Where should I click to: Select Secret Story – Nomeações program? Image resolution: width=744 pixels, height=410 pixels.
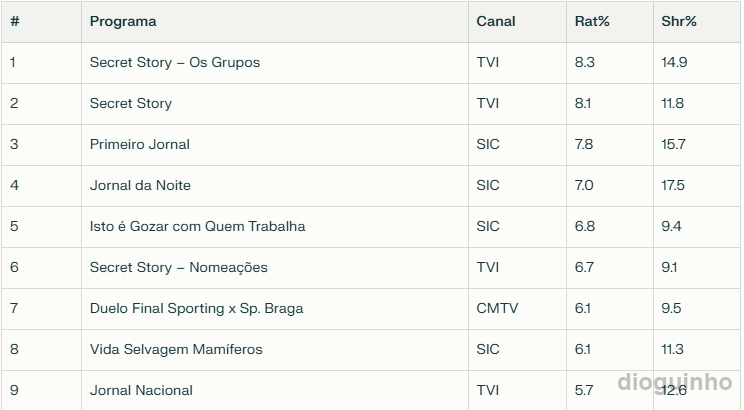click(x=179, y=268)
